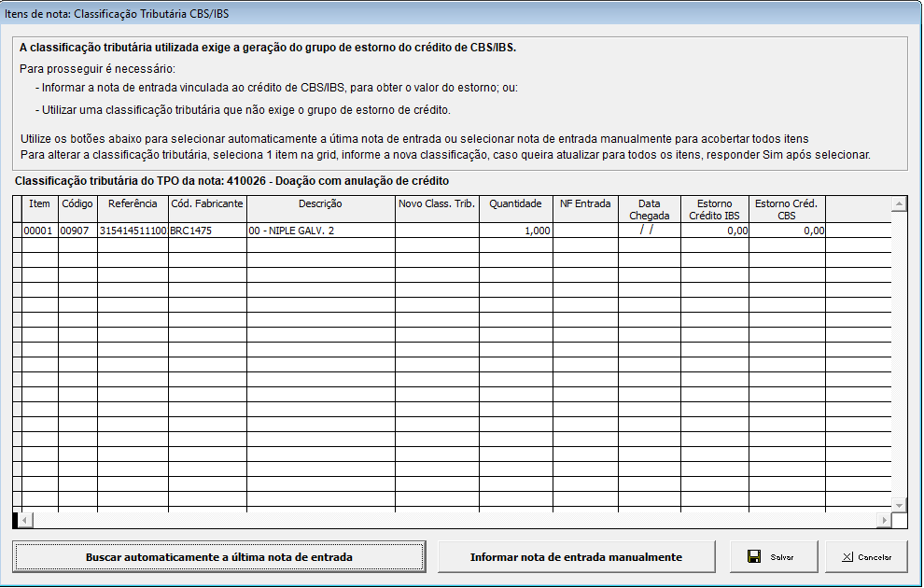Click the Quantidade cell showing 1,000
The width and height of the screenshot is (924, 588).
pyautogui.click(x=516, y=231)
